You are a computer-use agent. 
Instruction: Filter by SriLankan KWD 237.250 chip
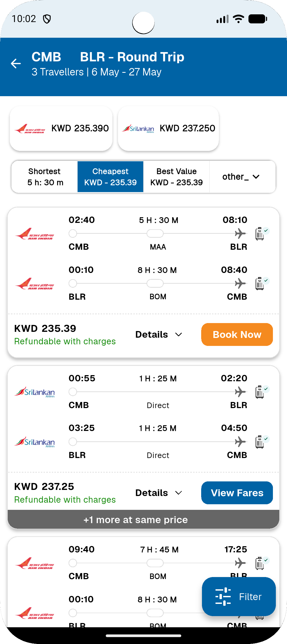coord(168,129)
